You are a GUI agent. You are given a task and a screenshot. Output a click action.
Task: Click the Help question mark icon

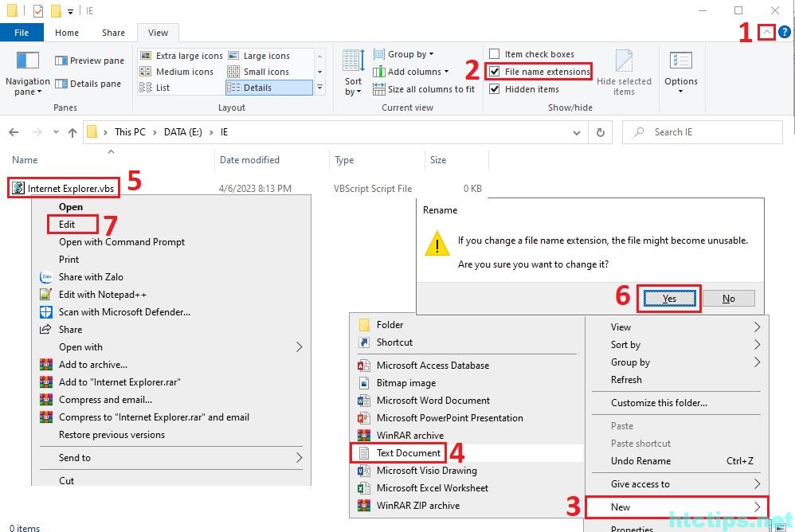click(x=785, y=33)
